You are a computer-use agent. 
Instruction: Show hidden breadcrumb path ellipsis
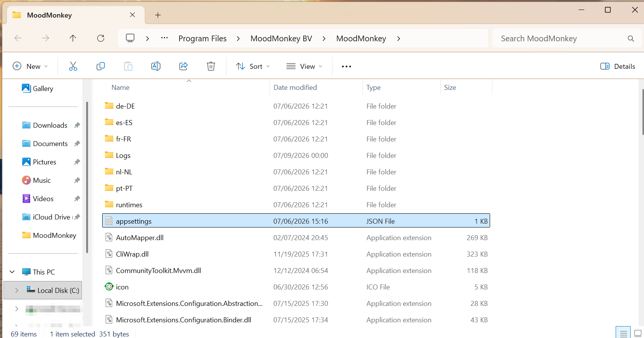click(164, 38)
